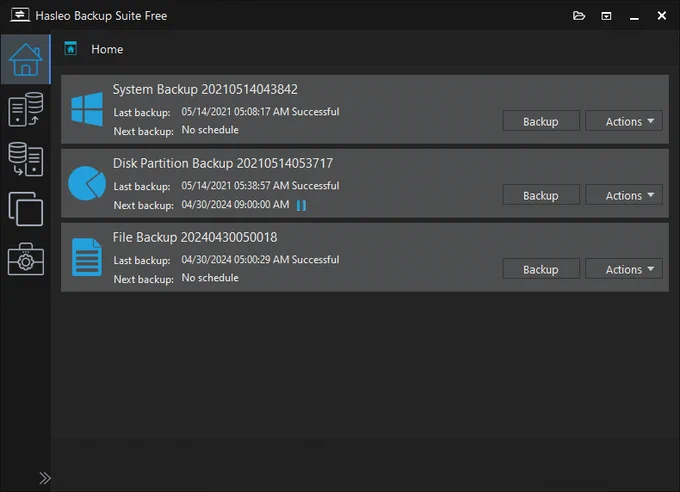Click the Hasleo app logo icon
The image size is (680, 492).
[20, 15]
